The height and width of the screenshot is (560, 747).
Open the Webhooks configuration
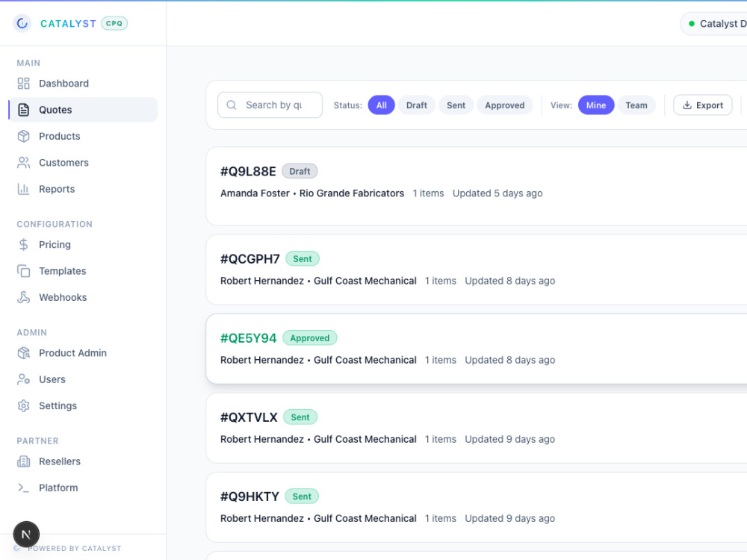[83, 298]
